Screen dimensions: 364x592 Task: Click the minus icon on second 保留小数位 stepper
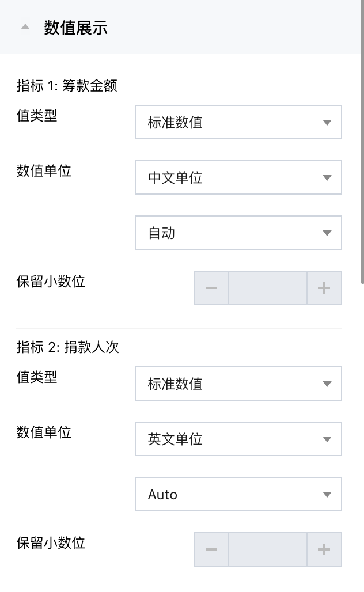coord(211,549)
